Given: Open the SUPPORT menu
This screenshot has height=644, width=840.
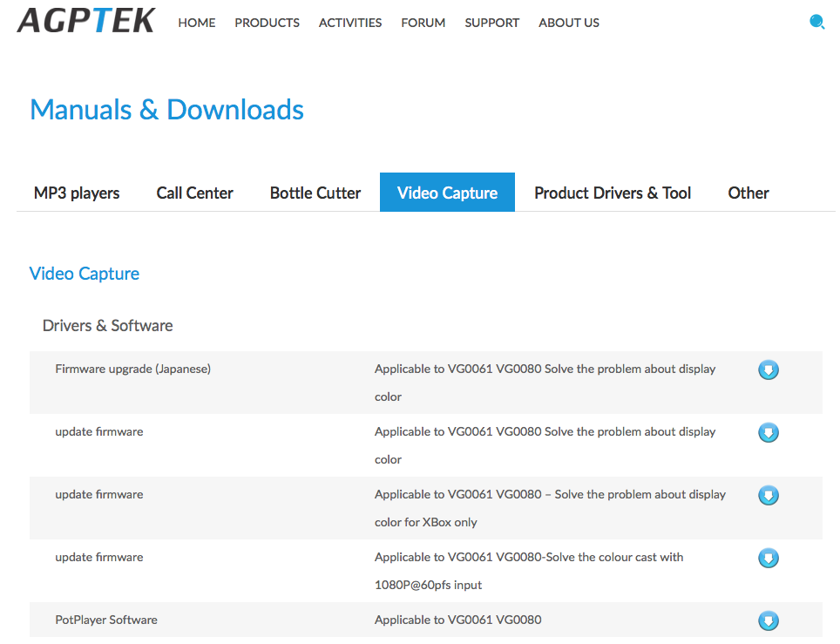Looking at the screenshot, I should [491, 23].
